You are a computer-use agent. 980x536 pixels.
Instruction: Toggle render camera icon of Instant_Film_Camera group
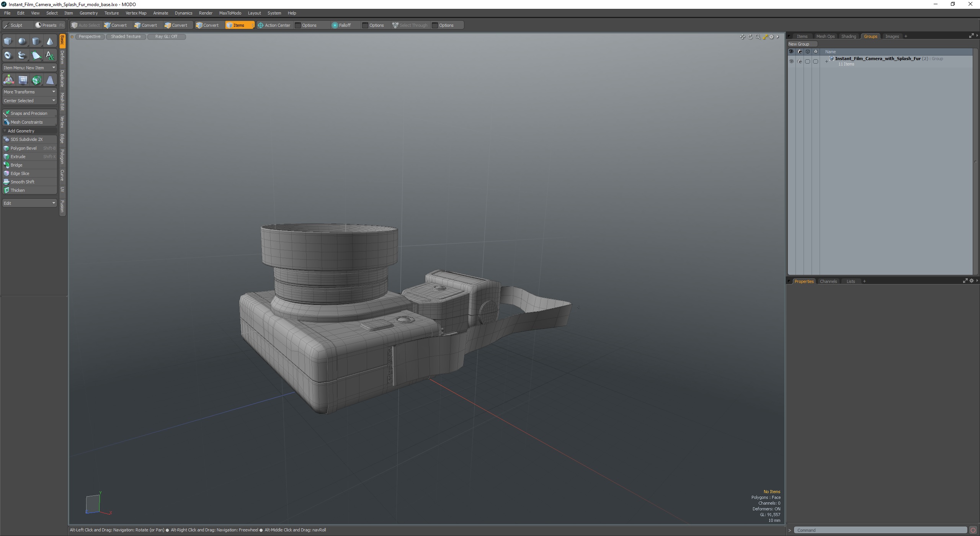(x=799, y=61)
